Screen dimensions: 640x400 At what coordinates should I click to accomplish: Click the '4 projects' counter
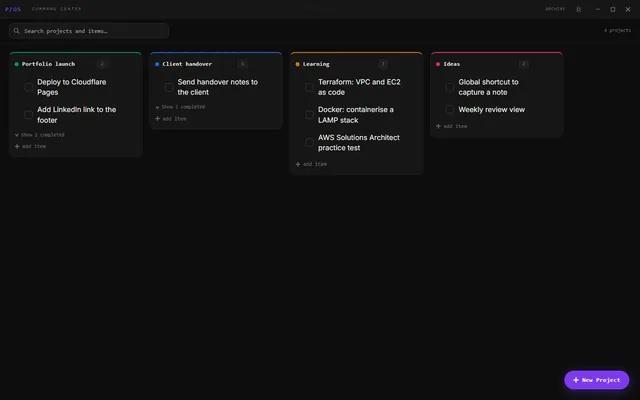point(618,31)
